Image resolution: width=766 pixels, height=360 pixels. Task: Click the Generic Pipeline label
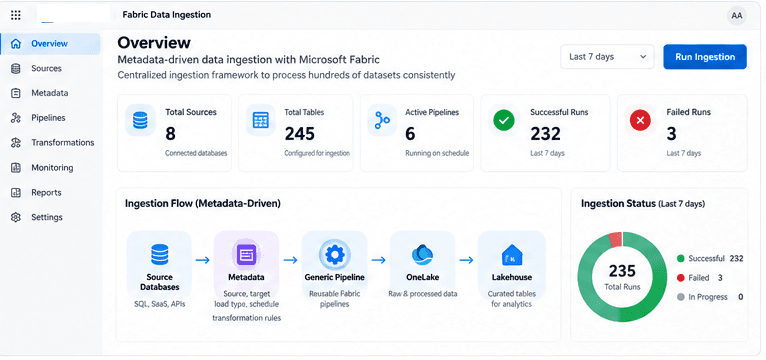(334, 277)
